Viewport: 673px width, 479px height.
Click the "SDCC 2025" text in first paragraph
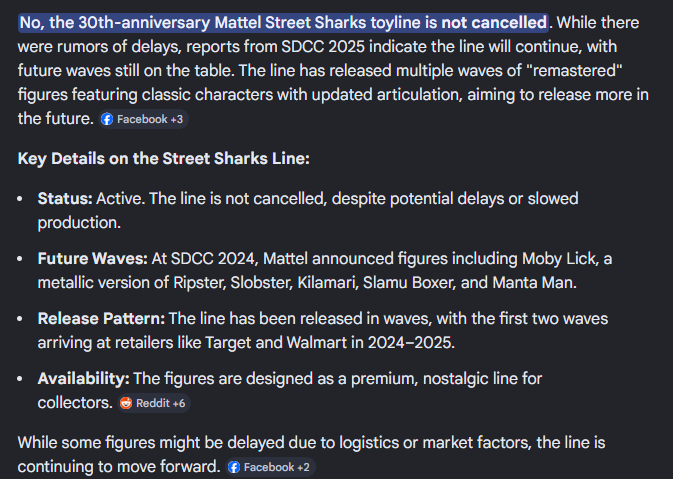click(x=323, y=46)
